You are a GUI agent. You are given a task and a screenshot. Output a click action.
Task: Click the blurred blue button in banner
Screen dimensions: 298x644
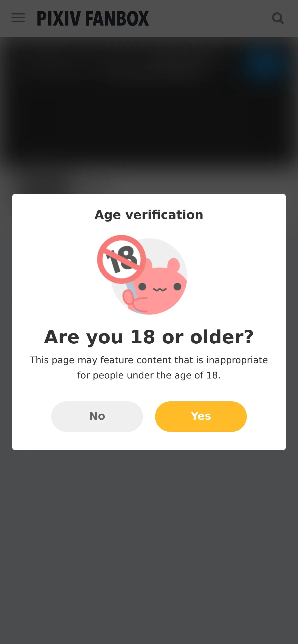tap(265, 64)
